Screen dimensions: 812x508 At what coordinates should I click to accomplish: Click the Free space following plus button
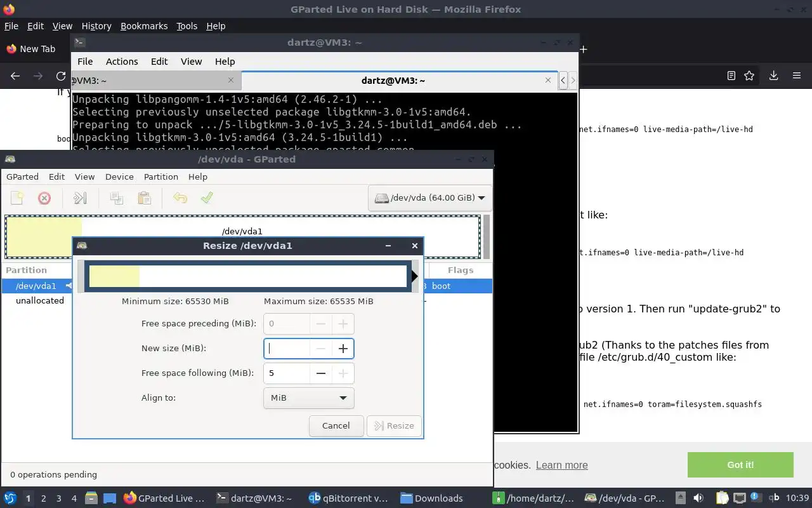coord(343,373)
